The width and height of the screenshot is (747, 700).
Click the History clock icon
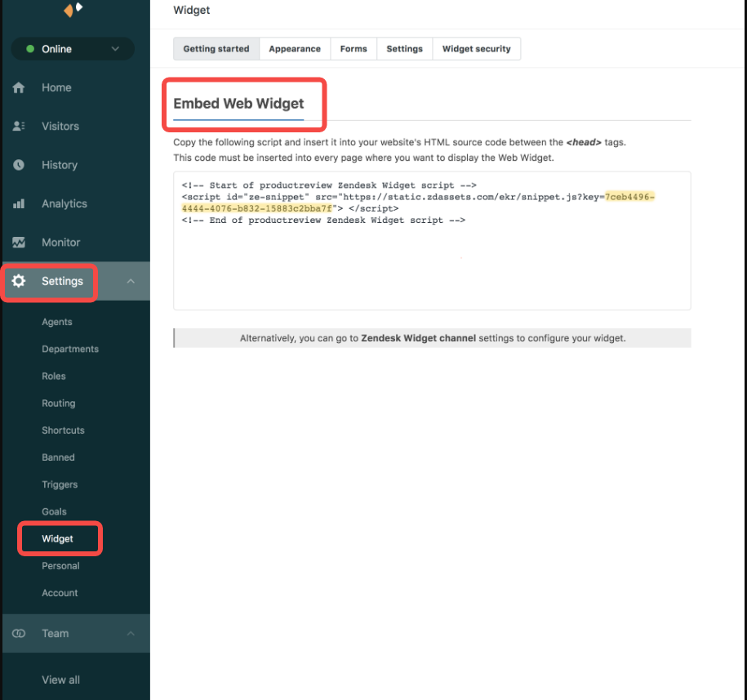19,165
